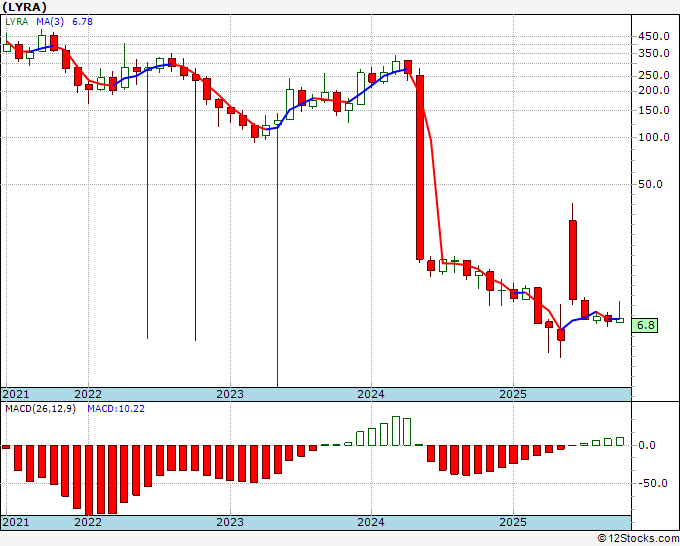Click the 0.0 MACD axis label
The image size is (680, 546).
(x=647, y=445)
